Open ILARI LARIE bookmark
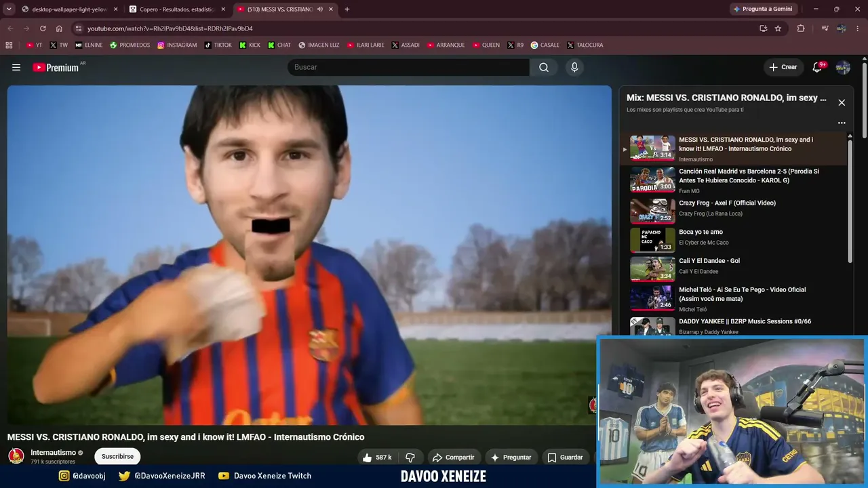This screenshot has height=488, width=868. coord(366,45)
